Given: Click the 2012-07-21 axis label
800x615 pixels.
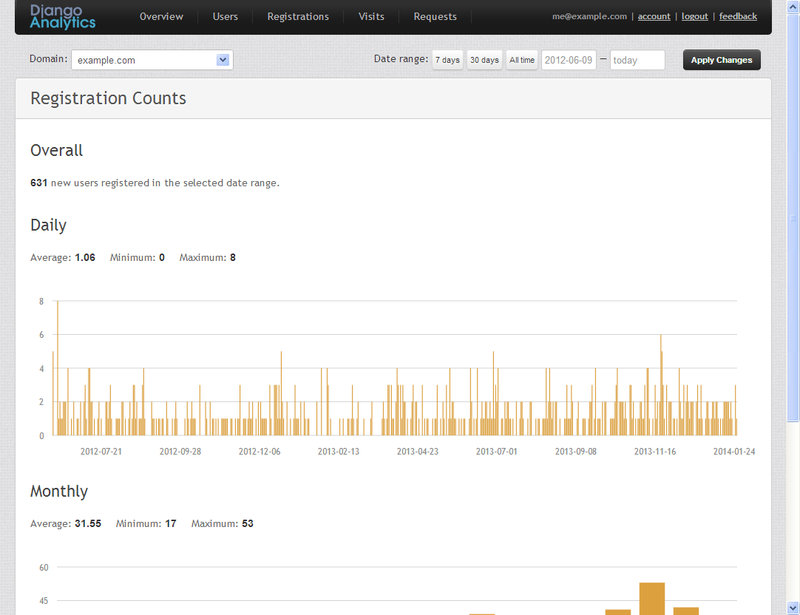Looking at the screenshot, I should coord(101,451).
